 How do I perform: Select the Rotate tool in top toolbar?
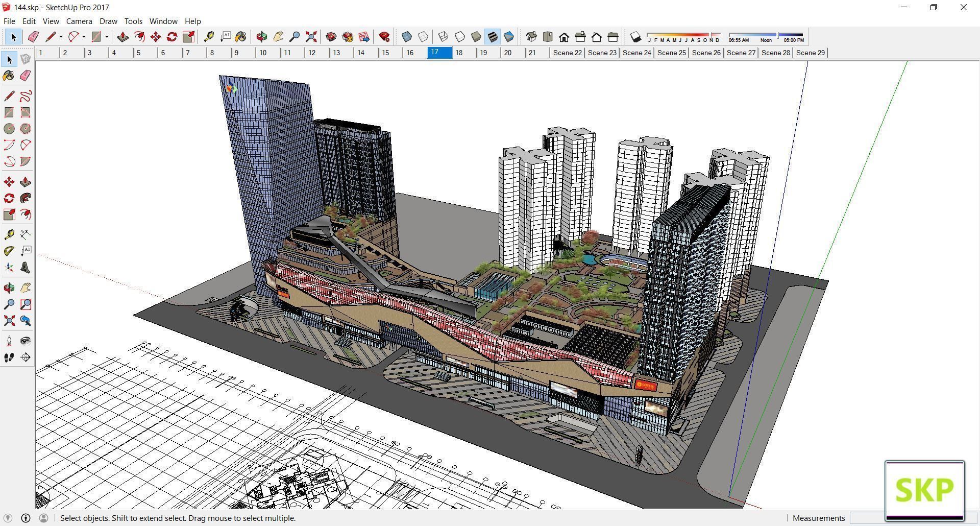pyautogui.click(x=172, y=37)
